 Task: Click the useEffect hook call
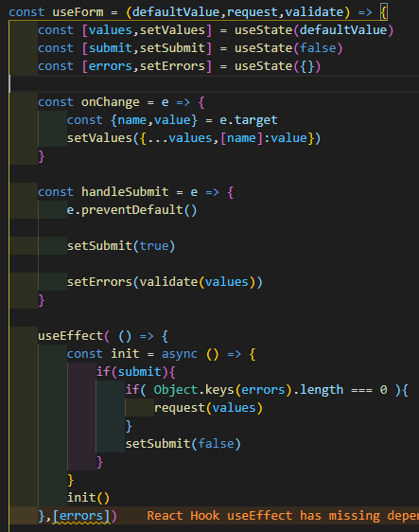[70, 336]
